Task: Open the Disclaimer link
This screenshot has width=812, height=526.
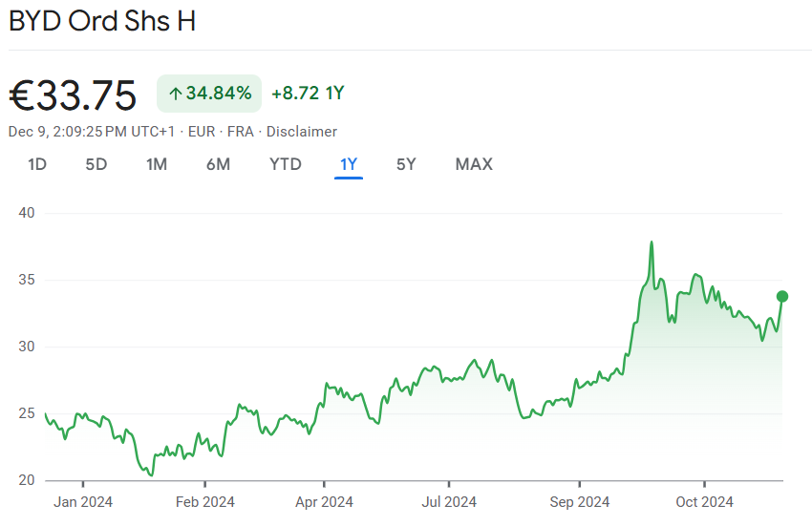Action: [302, 132]
